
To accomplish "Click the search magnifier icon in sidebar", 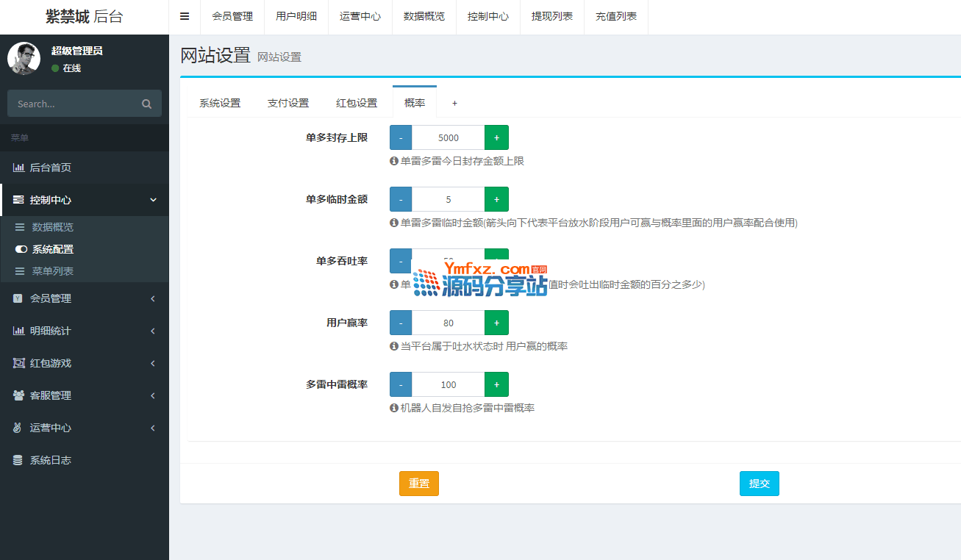I will coord(146,104).
